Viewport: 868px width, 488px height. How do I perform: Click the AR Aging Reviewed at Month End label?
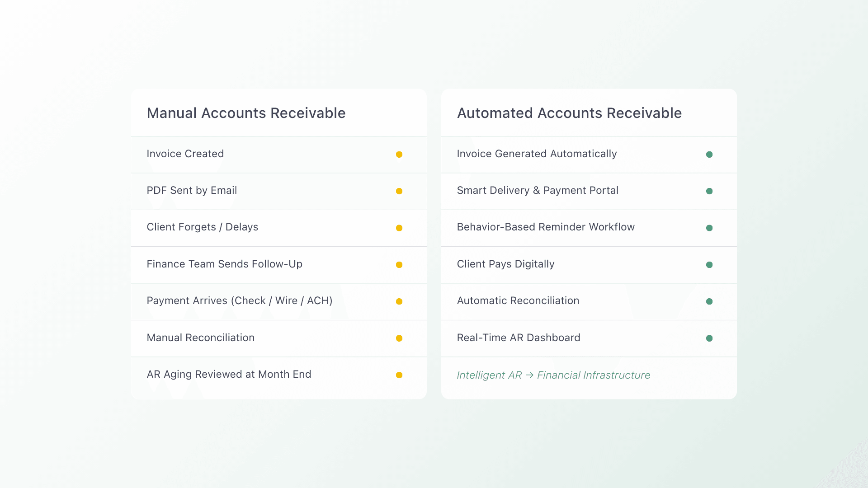click(229, 375)
